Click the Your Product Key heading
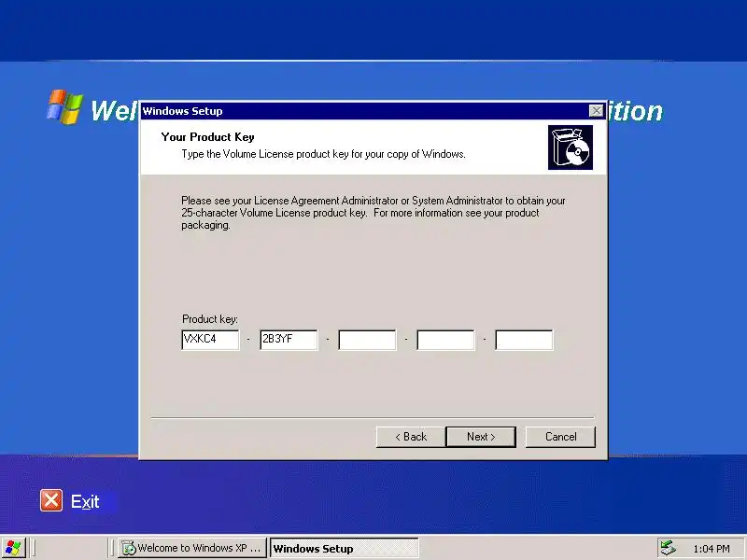Viewport: 747px width, 560px height. point(207,137)
